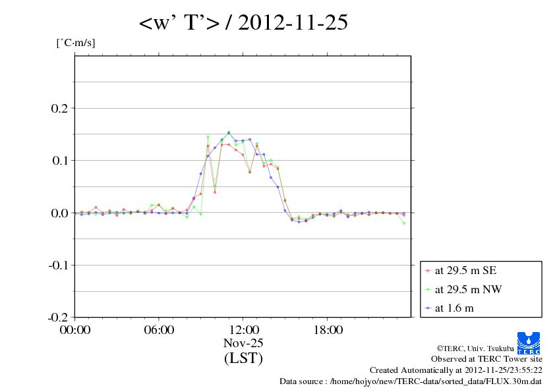
Task: Click the °C·m/s unit label
Action: coord(74,43)
